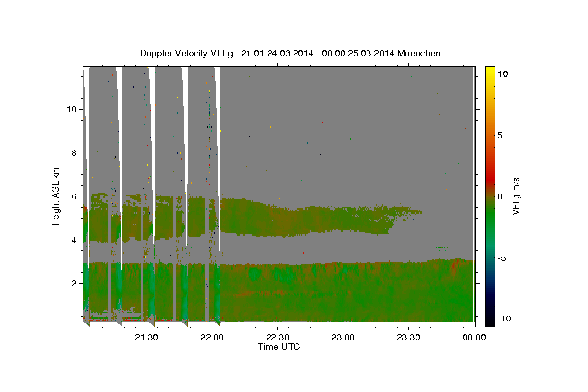Click the 00:00 time tick label
This screenshot has width=588, height=392.
(474, 337)
